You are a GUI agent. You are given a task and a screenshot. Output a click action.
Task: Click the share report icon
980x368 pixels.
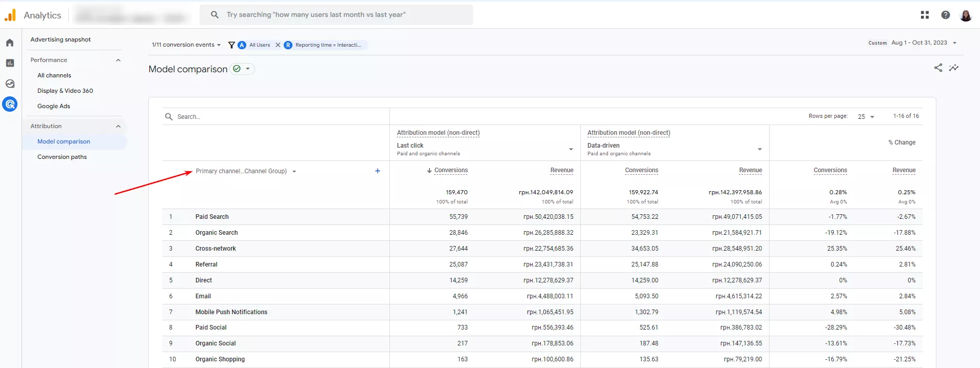tap(938, 68)
